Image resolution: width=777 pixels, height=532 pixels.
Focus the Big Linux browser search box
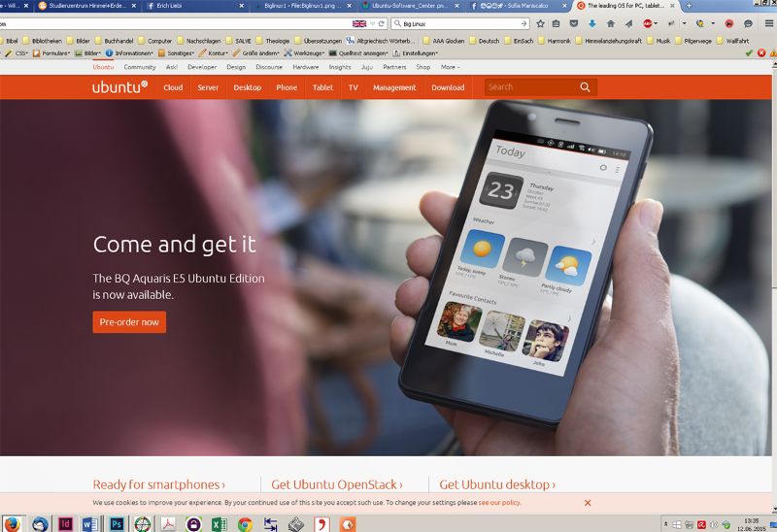(459, 23)
